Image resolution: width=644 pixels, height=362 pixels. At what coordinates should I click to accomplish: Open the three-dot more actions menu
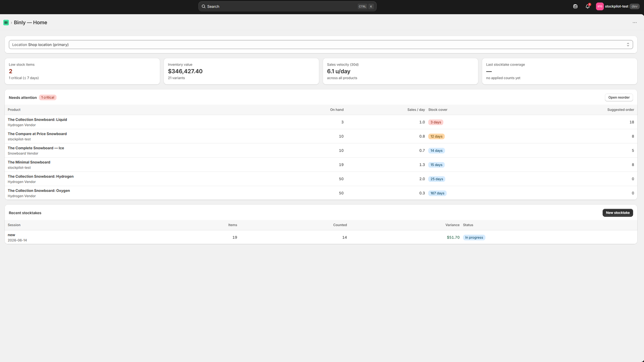click(x=634, y=23)
